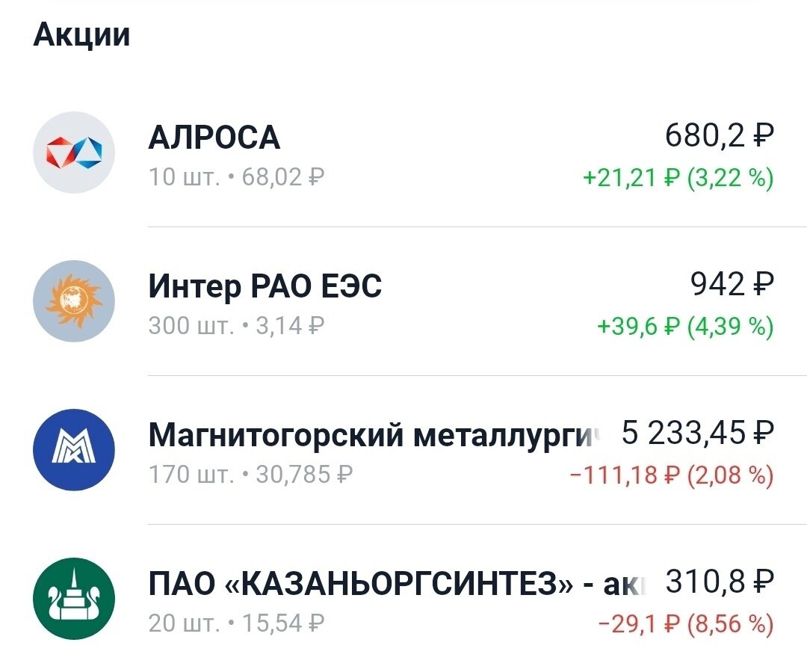Open the Интер РАО ЕЭС stock name

pos(265,286)
